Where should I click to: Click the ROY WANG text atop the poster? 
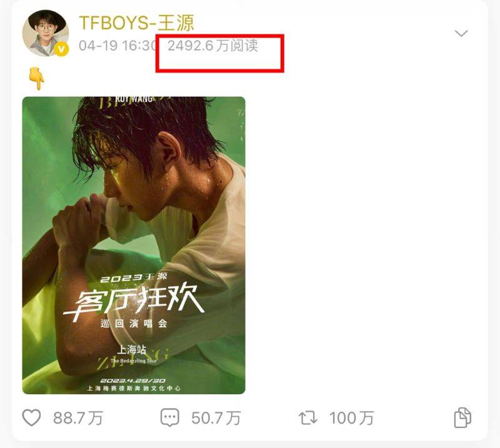[x=134, y=99]
